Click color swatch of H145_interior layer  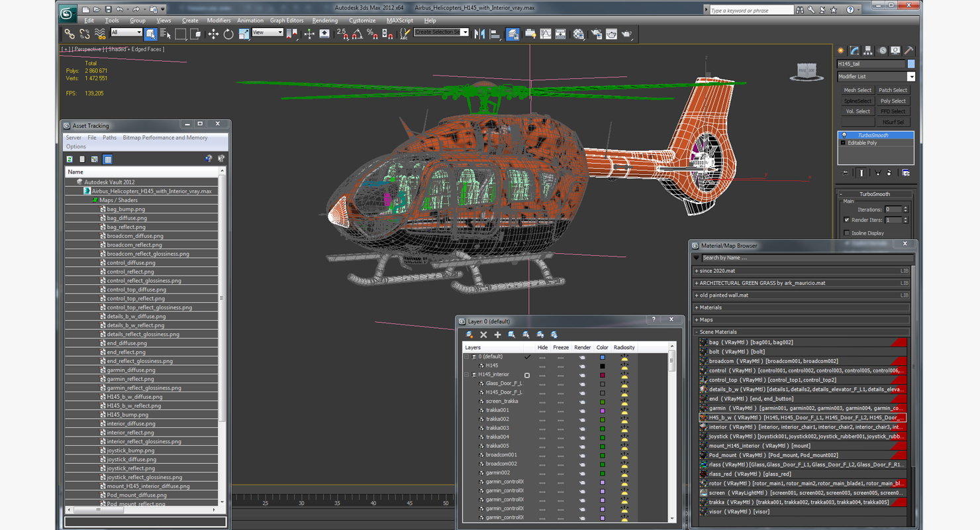pos(603,375)
